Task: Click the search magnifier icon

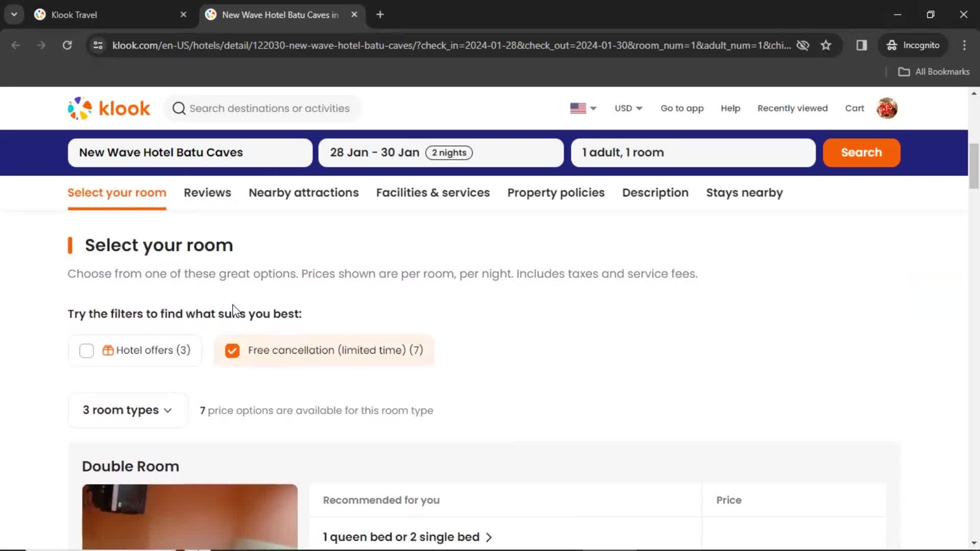Action: (178, 108)
